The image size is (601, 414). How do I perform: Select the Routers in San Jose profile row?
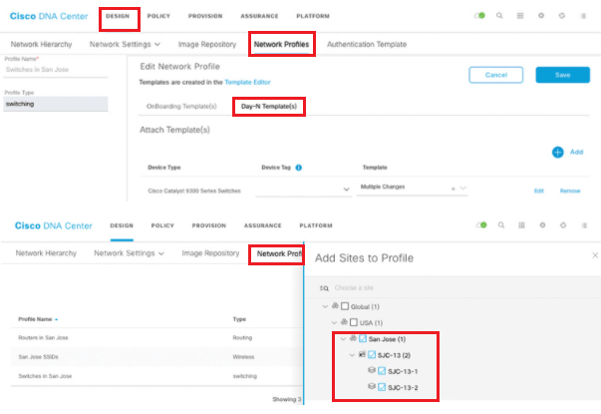click(156, 338)
